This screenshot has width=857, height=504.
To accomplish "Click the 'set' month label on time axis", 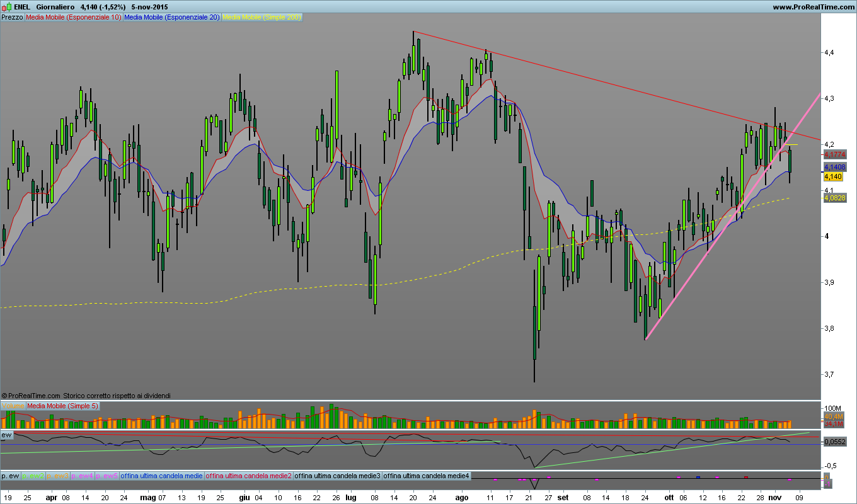I will 563,498.
